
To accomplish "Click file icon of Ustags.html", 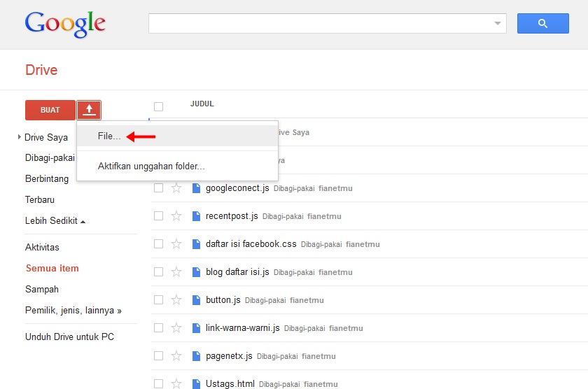I will [x=196, y=384].
